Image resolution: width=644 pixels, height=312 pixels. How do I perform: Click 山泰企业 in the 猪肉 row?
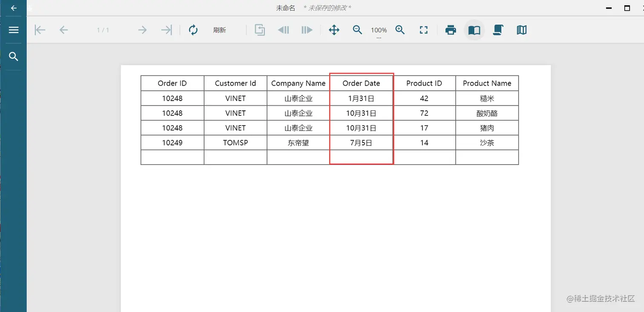(298, 128)
